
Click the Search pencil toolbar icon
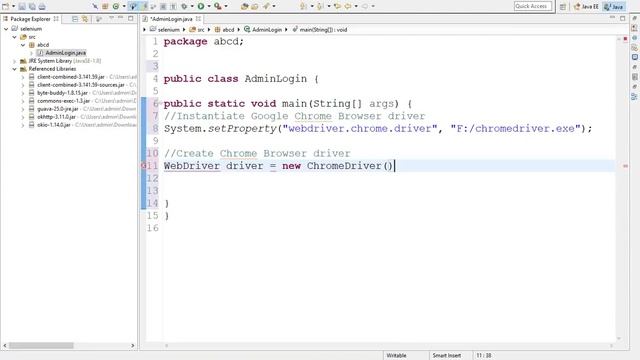pos(266,6)
